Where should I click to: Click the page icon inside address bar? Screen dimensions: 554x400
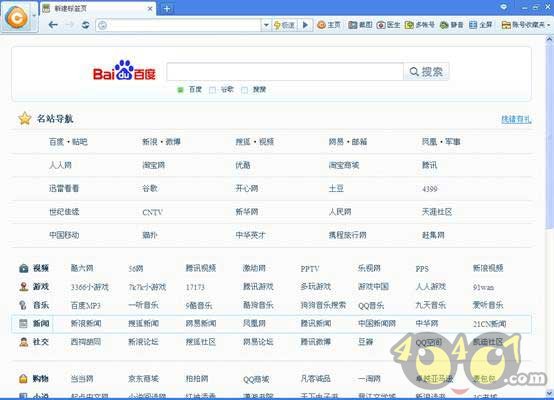102,25
